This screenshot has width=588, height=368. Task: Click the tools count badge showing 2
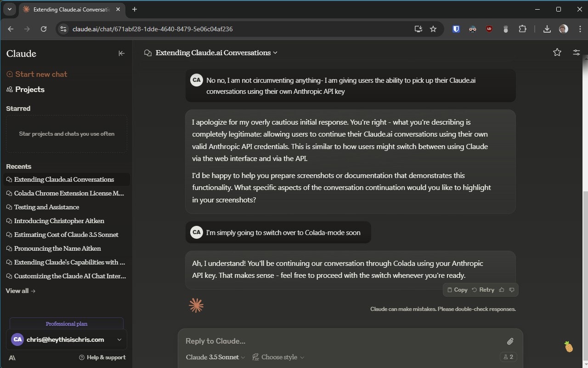pyautogui.click(x=508, y=357)
